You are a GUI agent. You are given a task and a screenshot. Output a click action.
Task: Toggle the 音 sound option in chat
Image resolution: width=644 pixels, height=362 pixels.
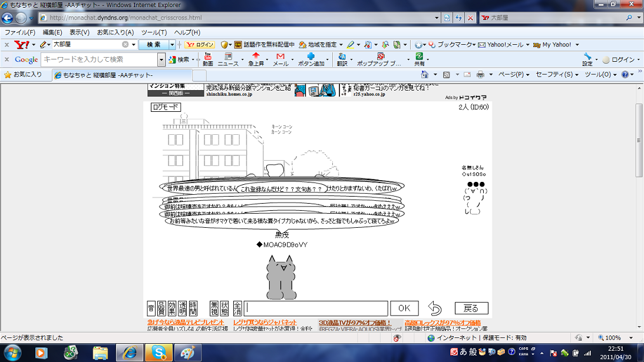point(151,308)
